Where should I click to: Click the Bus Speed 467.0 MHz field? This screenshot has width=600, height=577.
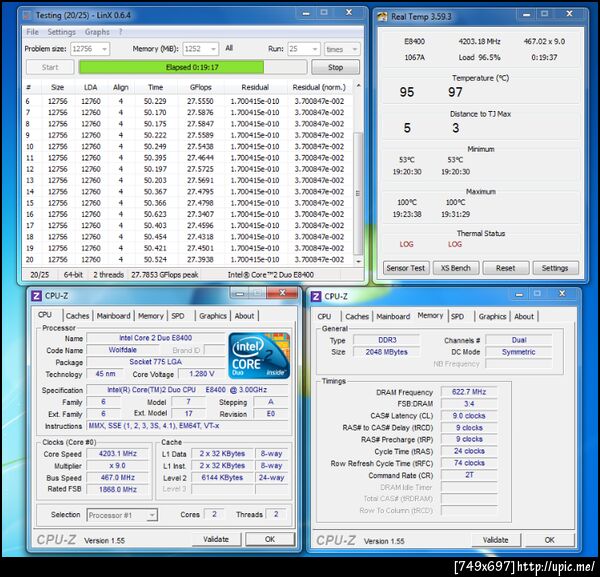click(117, 477)
